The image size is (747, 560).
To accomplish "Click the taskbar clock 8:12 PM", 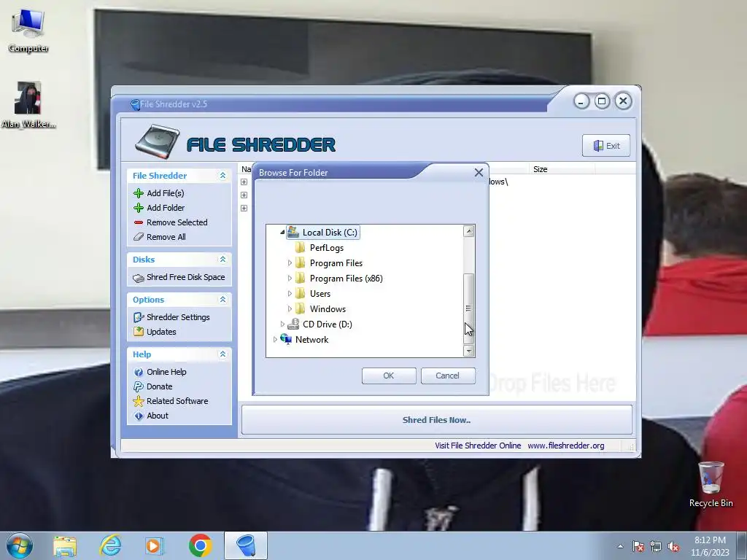I will pos(710,540).
